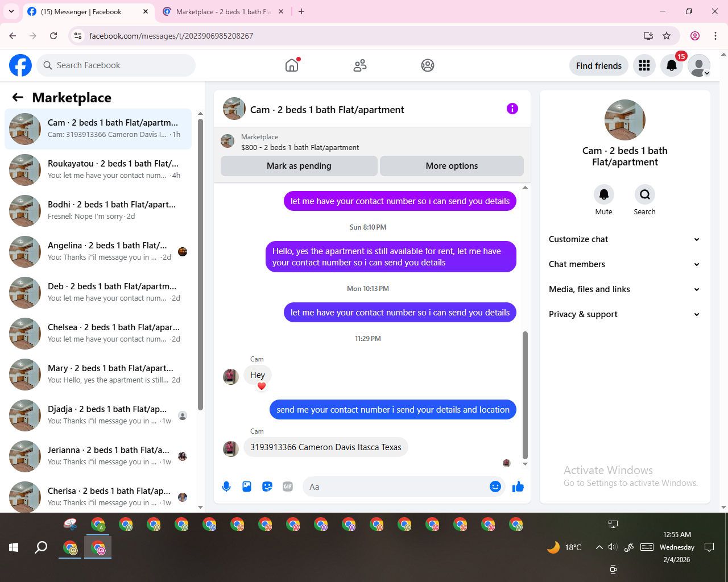Click the Facebook logo icon
The image size is (728, 582).
(20, 65)
